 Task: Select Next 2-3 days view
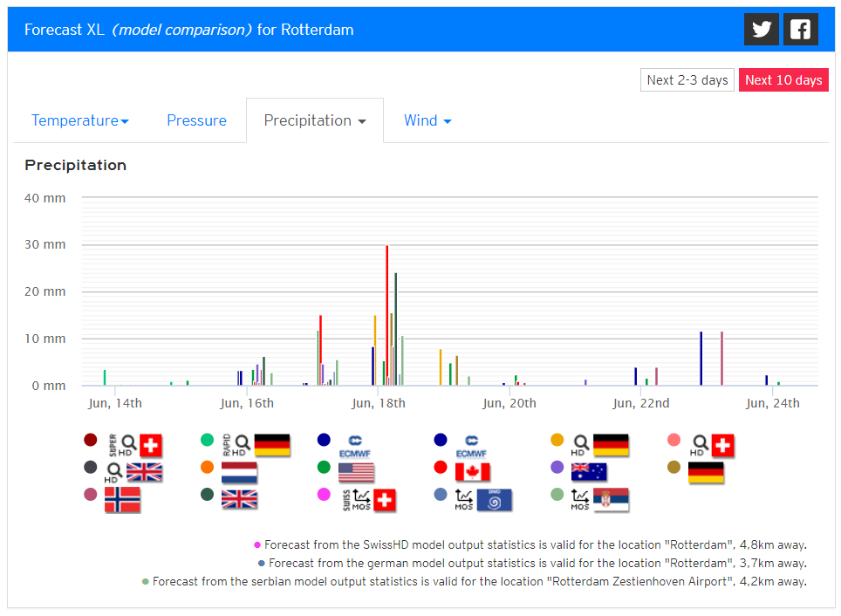(x=687, y=80)
